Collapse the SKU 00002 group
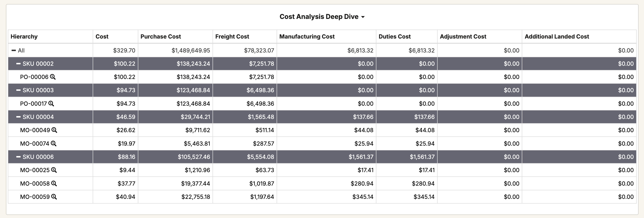 [x=18, y=64]
